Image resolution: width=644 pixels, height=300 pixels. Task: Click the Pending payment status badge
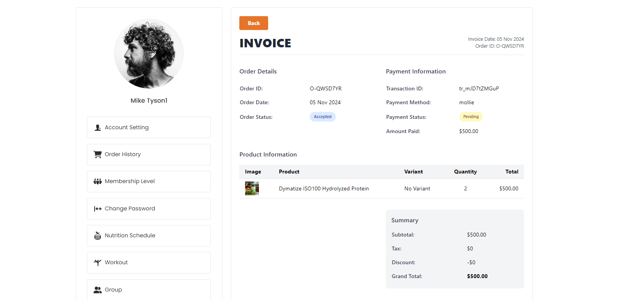(470, 117)
